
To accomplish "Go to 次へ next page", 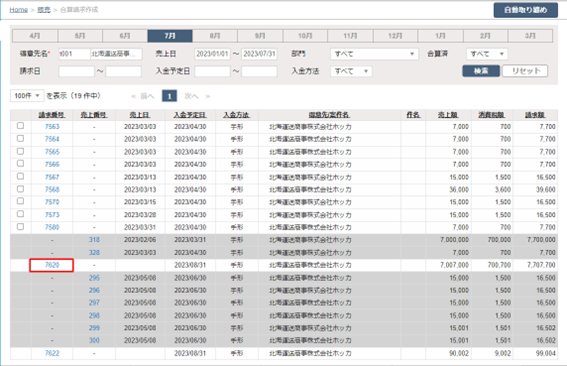I will [191, 96].
